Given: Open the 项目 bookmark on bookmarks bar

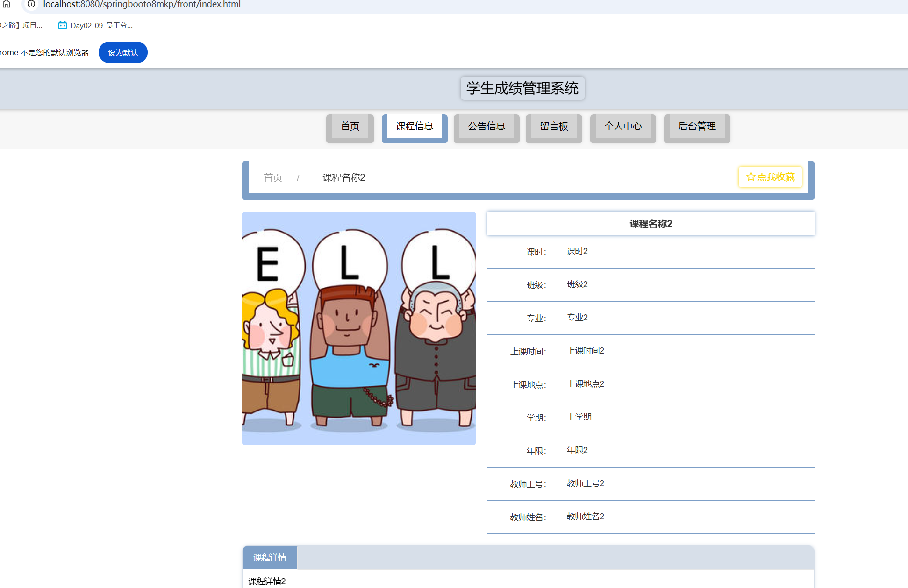Looking at the screenshot, I should 21,25.
